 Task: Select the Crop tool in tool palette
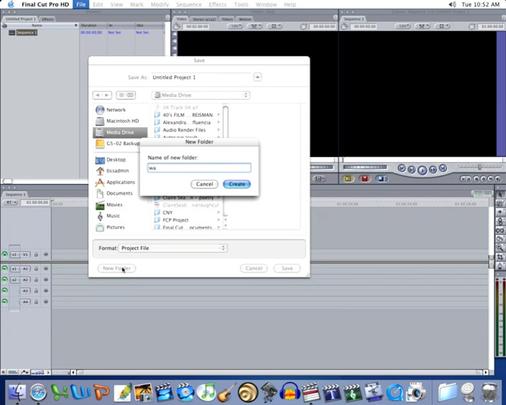(500, 257)
